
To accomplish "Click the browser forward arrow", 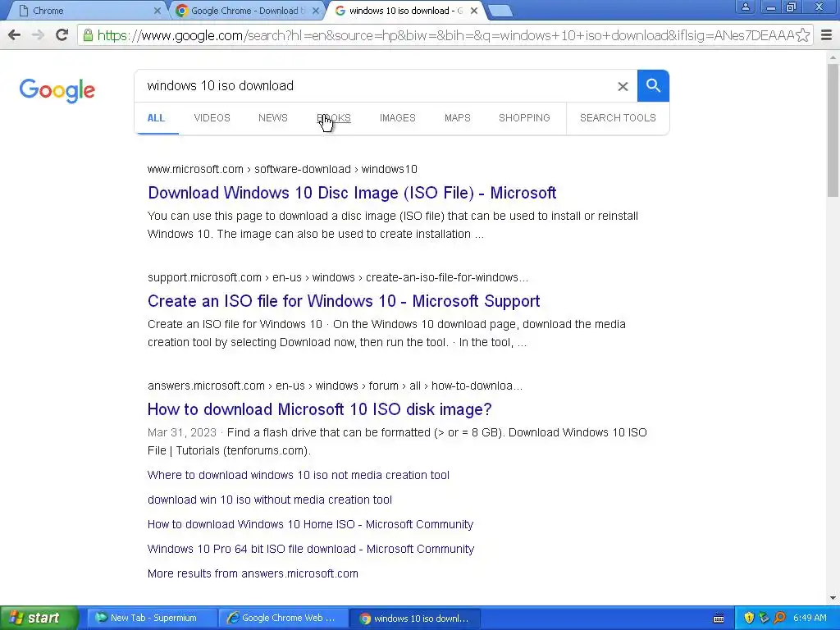I will 38,35.
